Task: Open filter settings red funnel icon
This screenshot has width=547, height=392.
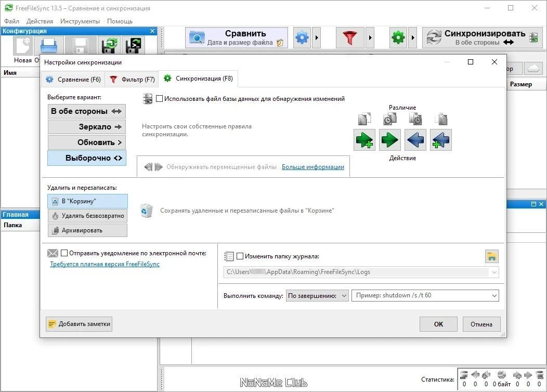Action: pos(349,37)
